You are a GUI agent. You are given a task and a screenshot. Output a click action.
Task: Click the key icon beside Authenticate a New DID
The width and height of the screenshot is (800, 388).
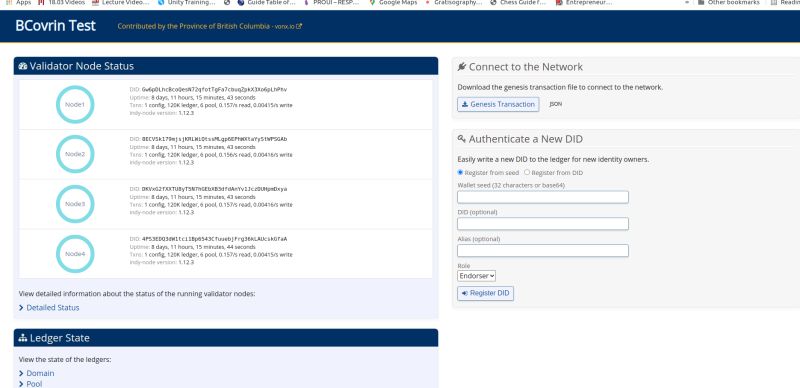click(x=462, y=139)
